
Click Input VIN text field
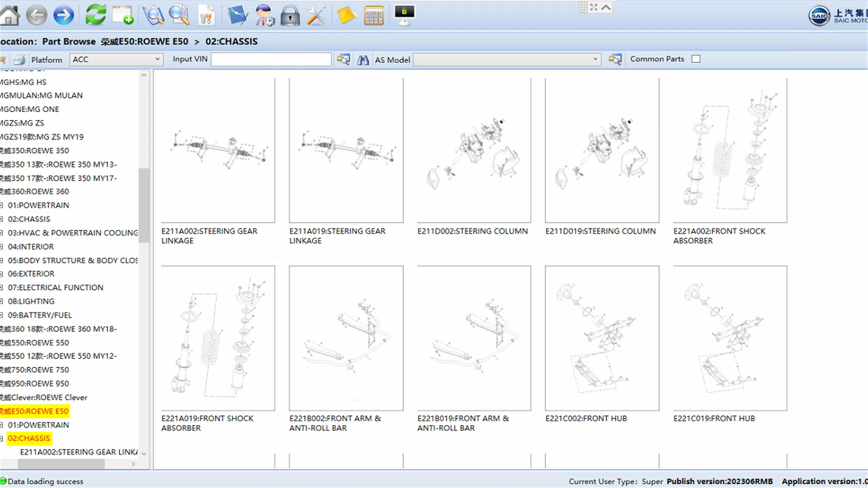tap(271, 59)
